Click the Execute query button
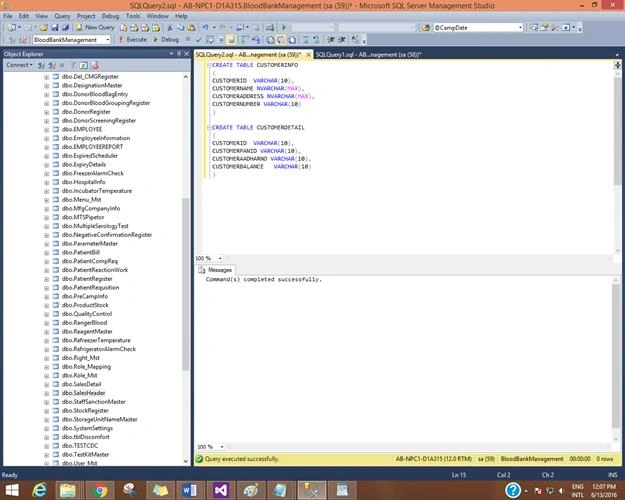This screenshot has height=500, width=625. tap(133, 39)
